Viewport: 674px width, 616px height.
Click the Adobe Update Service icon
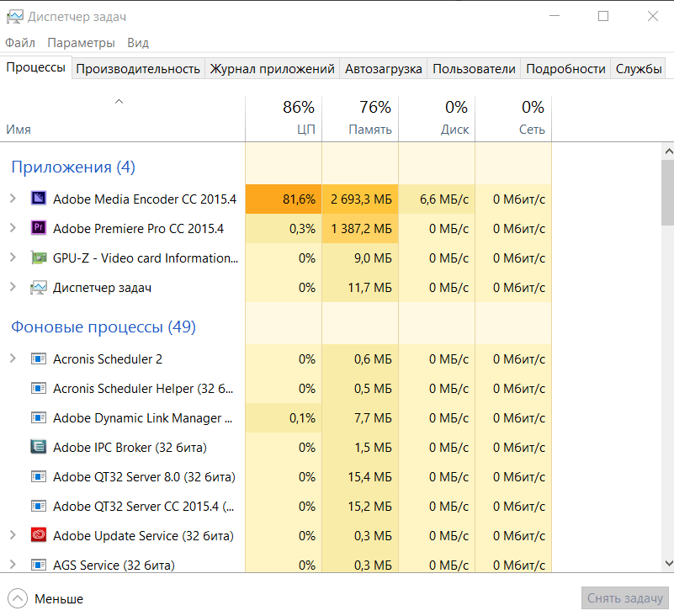click(39, 535)
